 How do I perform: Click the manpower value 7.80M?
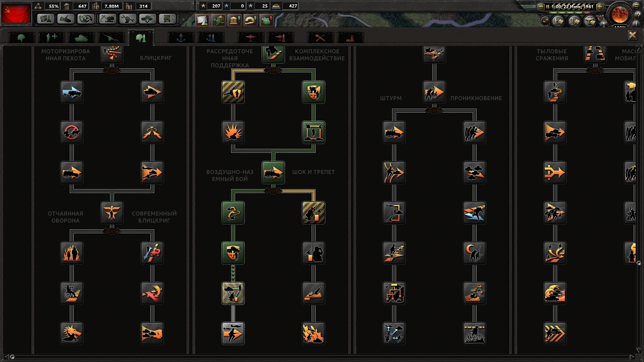(x=111, y=6)
